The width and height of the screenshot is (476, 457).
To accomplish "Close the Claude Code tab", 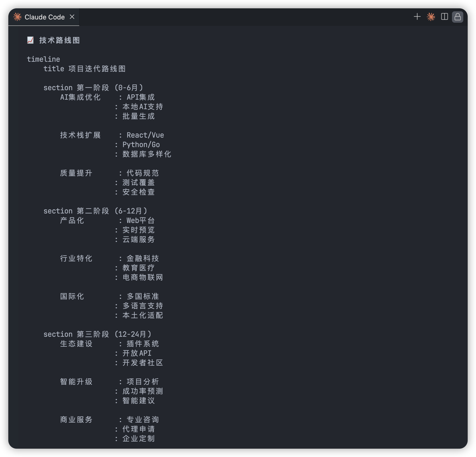I will pos(72,17).
